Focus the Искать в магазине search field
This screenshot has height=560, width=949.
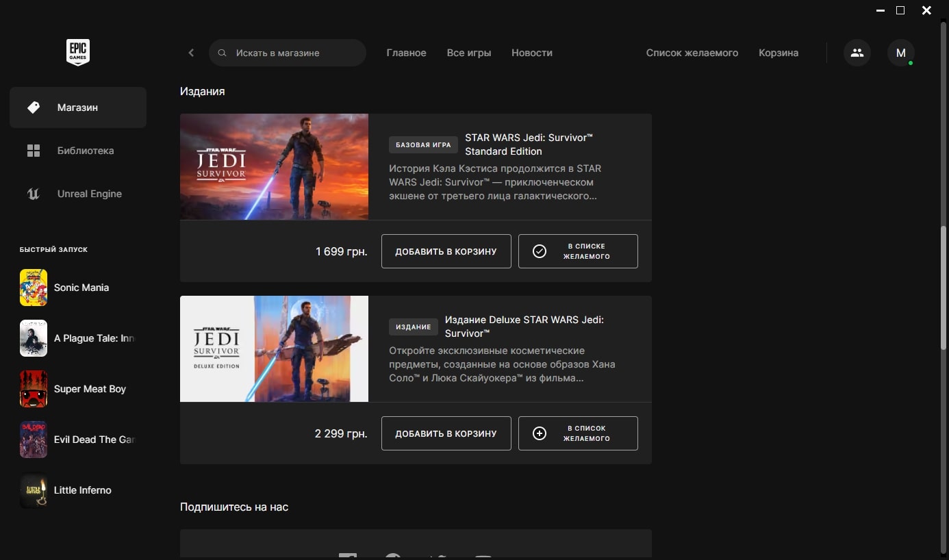[x=288, y=53]
